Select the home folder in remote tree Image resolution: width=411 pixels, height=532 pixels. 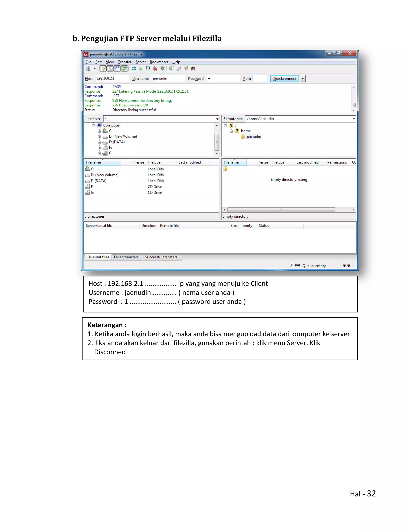tap(246, 131)
